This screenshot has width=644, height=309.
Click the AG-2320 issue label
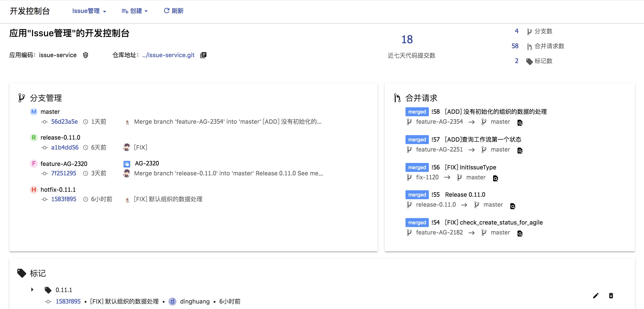pos(147,163)
